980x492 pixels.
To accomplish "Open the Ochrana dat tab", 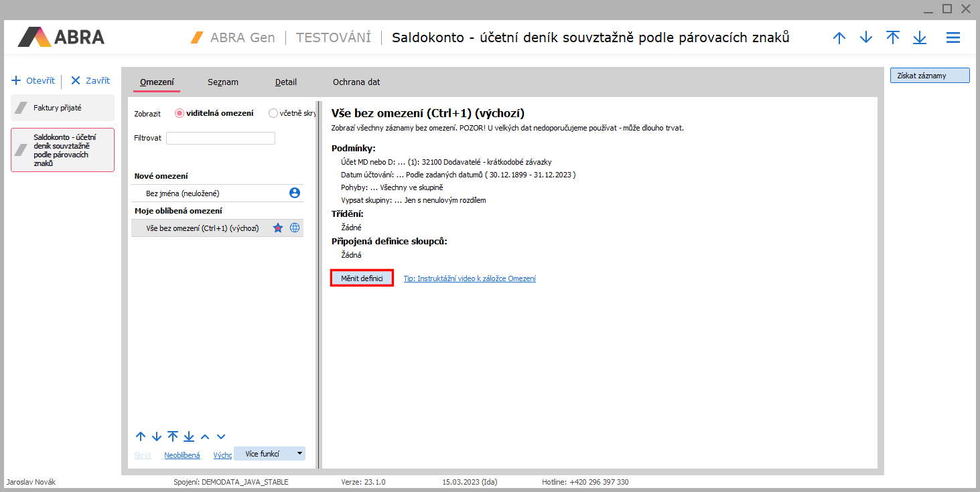I will [356, 82].
